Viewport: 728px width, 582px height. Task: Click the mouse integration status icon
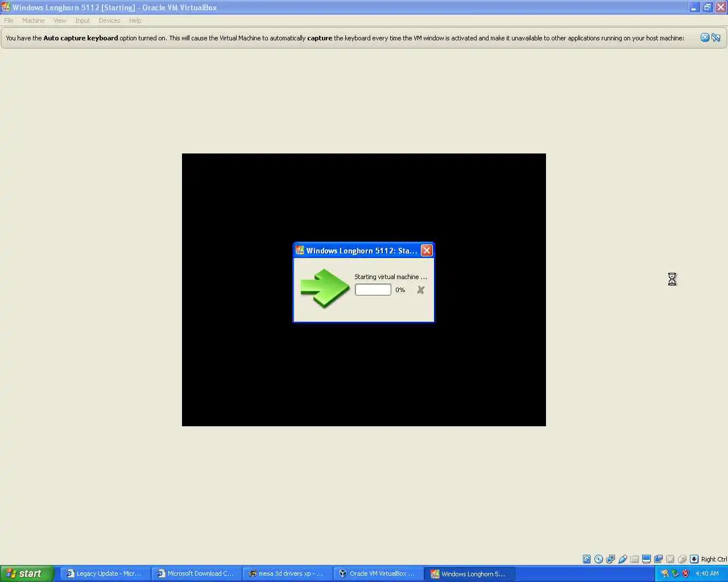tap(682, 559)
